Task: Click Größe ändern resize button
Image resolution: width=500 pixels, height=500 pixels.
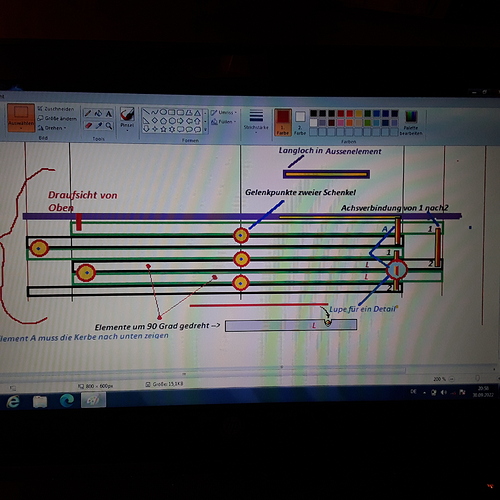Action: (57, 118)
